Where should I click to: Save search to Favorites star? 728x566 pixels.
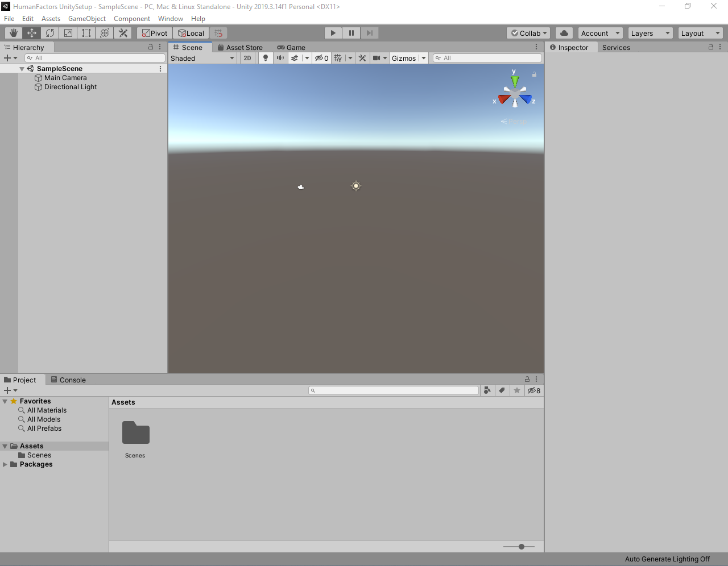(x=516, y=390)
